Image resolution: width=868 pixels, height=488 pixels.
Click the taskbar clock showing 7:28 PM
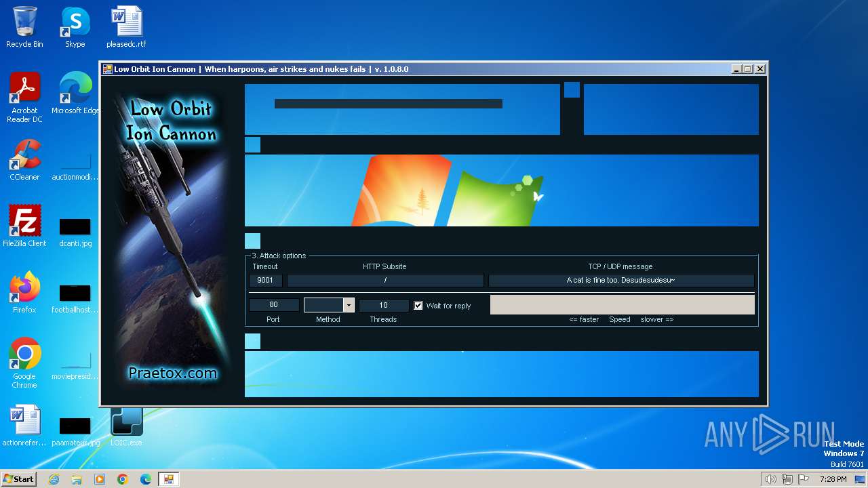(833, 479)
